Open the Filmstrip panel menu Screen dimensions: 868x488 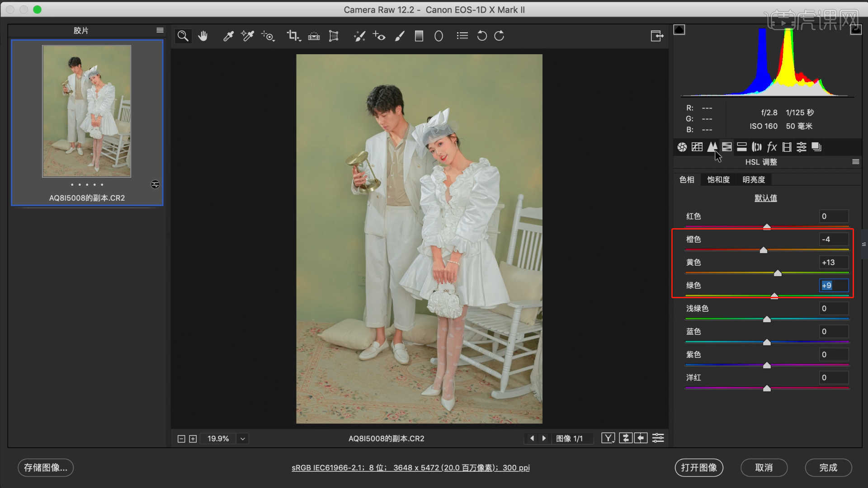click(x=160, y=30)
